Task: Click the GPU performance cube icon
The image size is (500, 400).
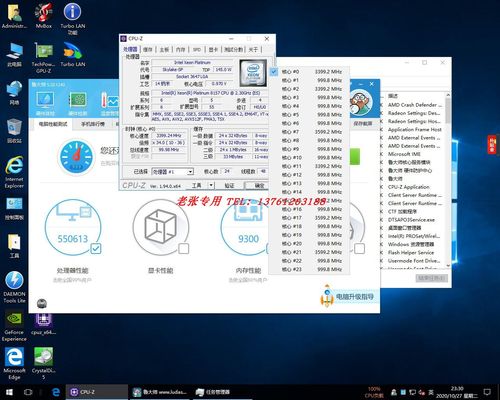Action: click(160, 226)
